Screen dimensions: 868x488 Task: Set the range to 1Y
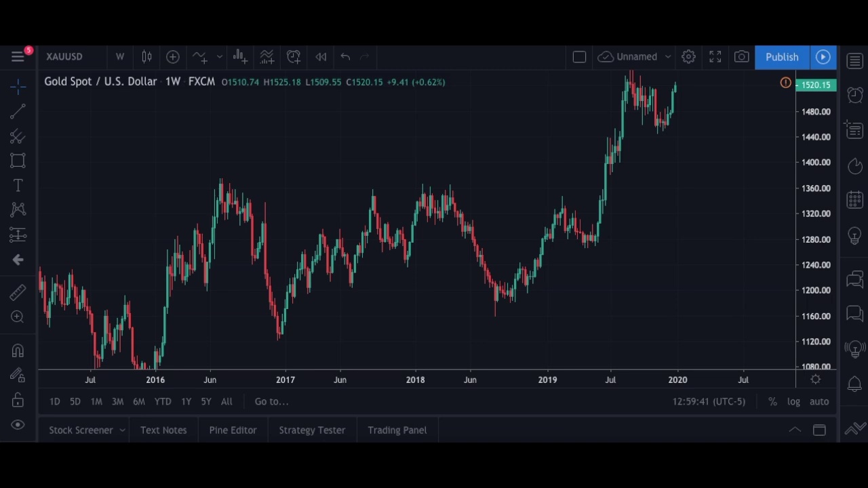coord(186,401)
